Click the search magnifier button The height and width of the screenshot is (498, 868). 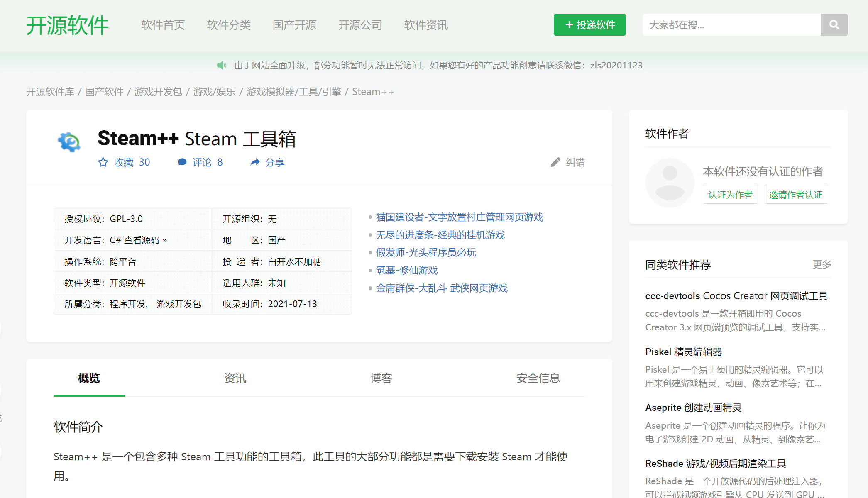[x=834, y=25]
